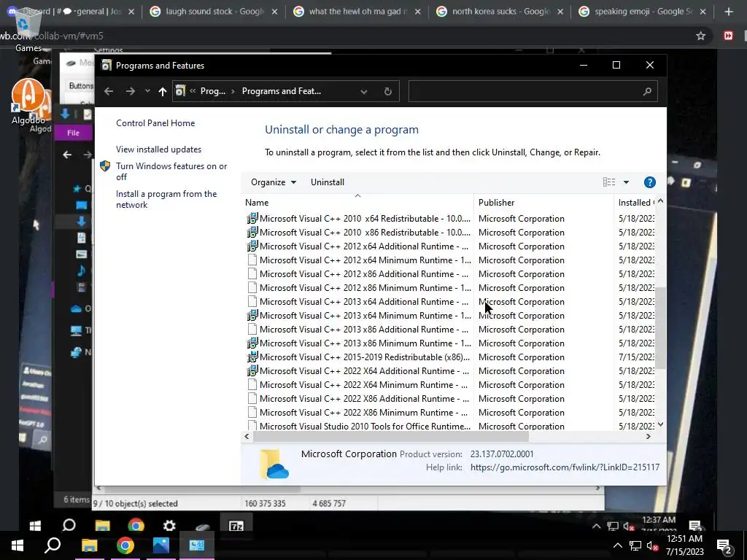Bookmark this page with the star icon
The image size is (747, 560).
tap(700, 36)
